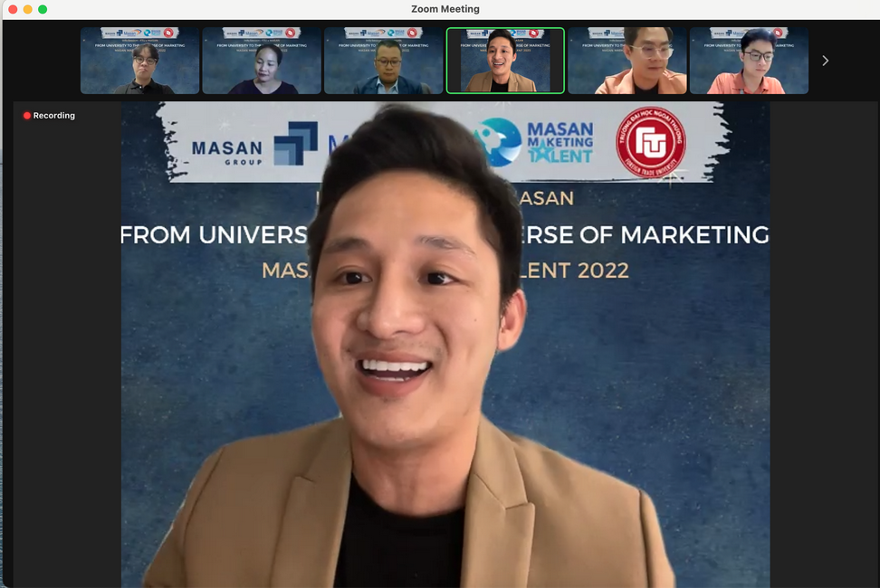Click the main active speaker video
The height and width of the screenshot is (588, 880).
click(x=445, y=345)
